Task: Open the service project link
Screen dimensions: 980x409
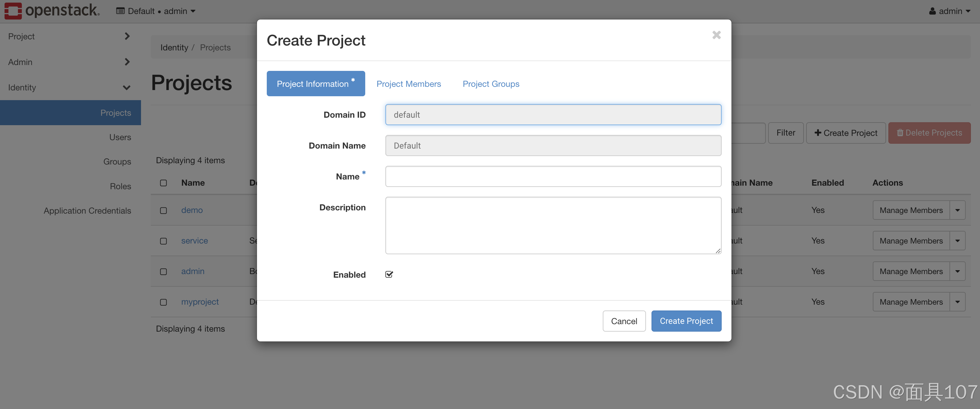Action: (194, 241)
